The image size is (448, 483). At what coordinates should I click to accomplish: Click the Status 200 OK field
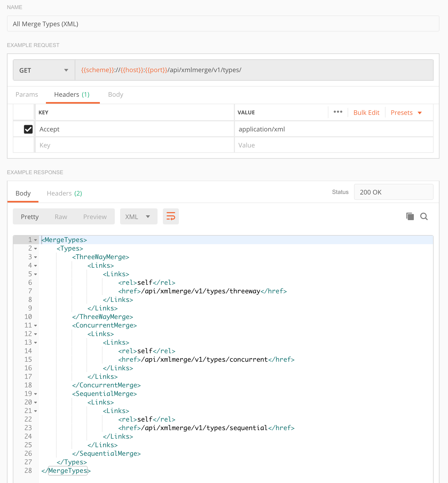click(393, 192)
